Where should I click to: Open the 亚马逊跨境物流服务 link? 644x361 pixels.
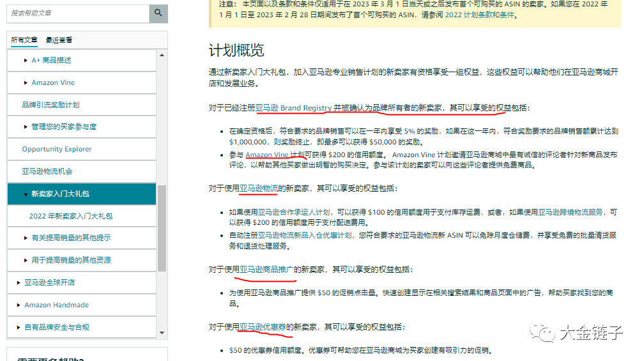[x=571, y=212]
